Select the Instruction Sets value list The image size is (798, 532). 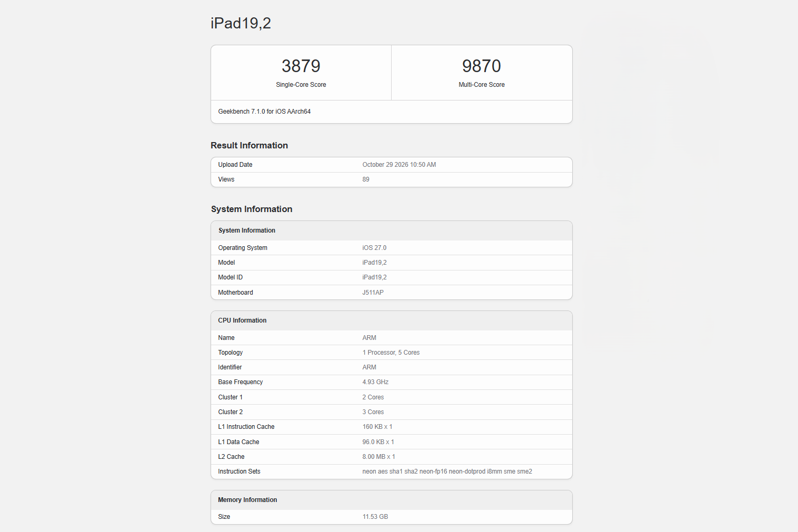447,471
